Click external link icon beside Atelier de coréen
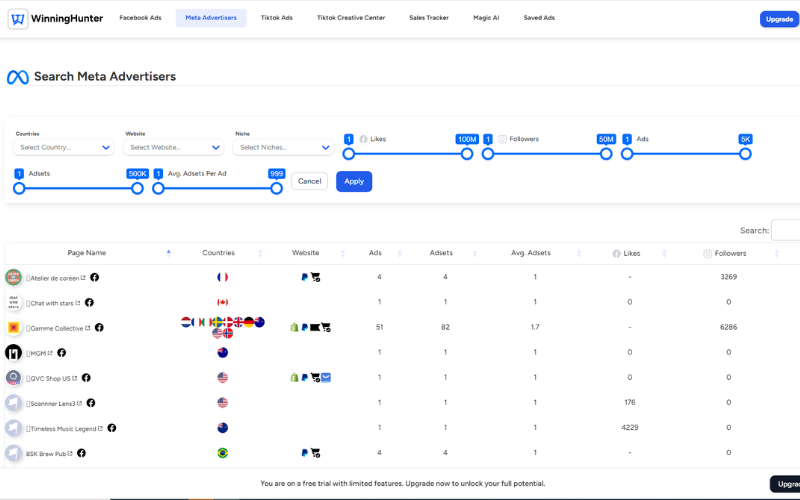The width and height of the screenshot is (800, 500). (83, 278)
